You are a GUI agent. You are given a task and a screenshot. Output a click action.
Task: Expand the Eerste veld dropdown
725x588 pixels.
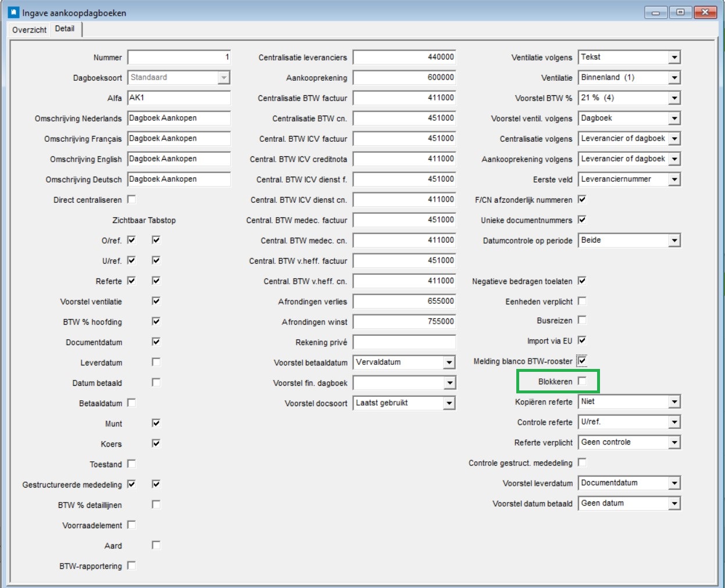674,180
